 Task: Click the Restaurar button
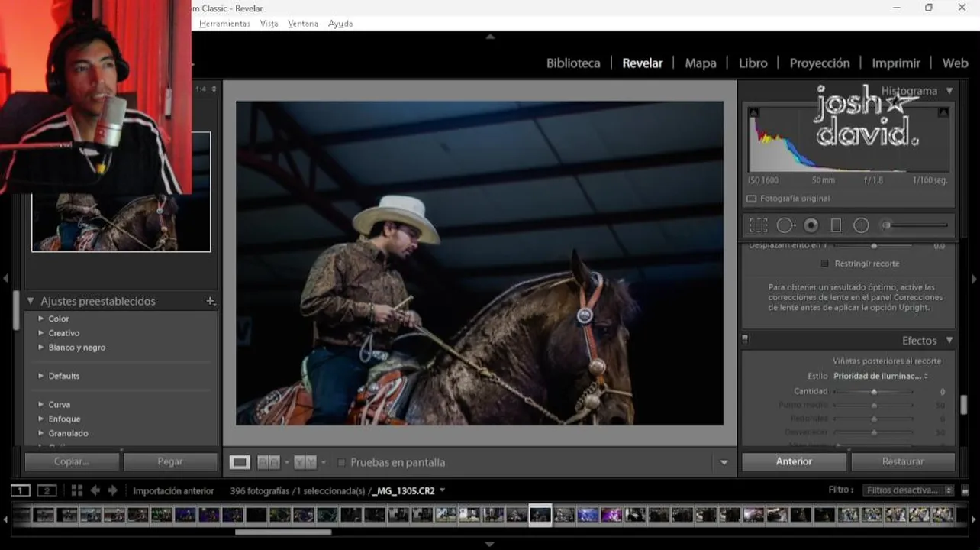pos(903,461)
